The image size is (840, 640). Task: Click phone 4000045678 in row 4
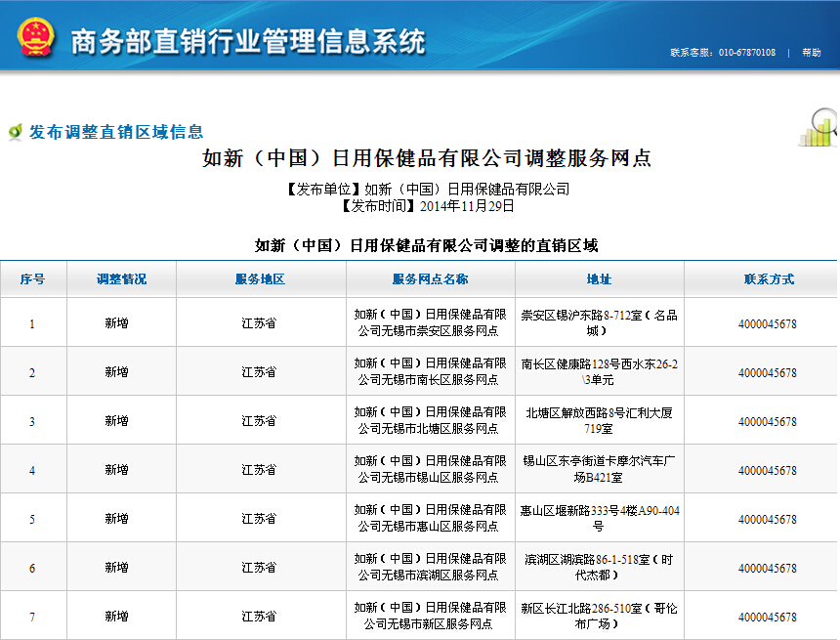(767, 470)
